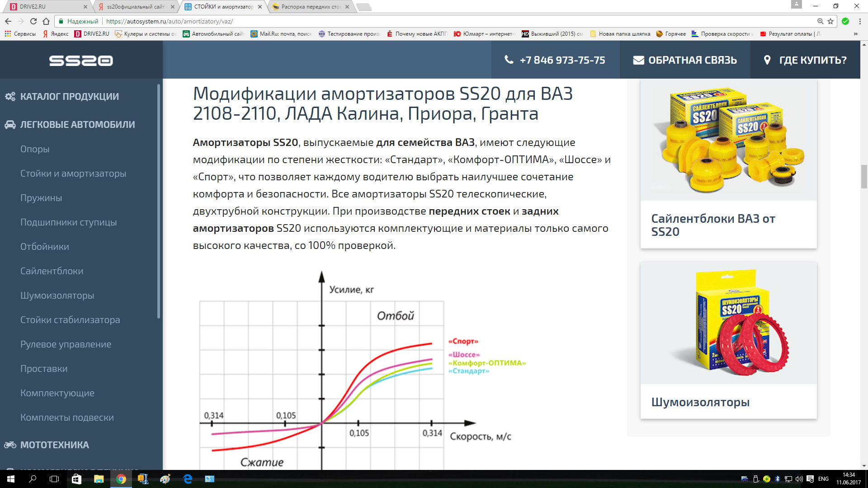868x488 pixels.
Task: Select Проставки in sidebar
Action: click(x=44, y=369)
